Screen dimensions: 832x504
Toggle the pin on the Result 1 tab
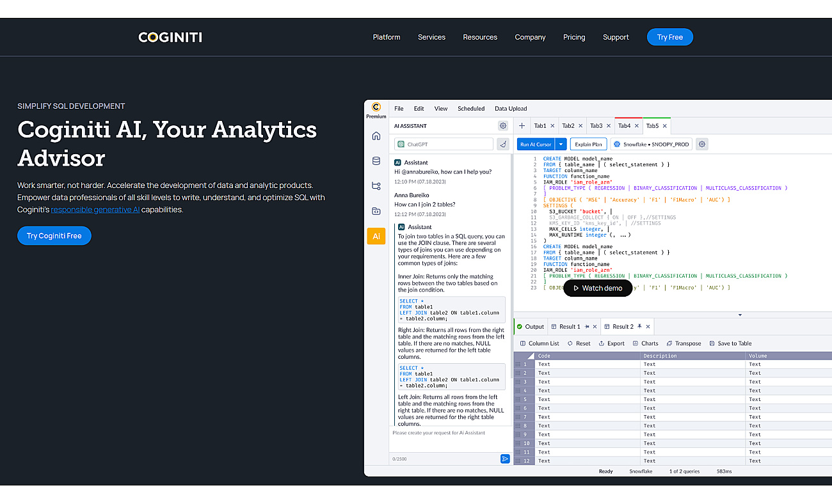coord(586,327)
